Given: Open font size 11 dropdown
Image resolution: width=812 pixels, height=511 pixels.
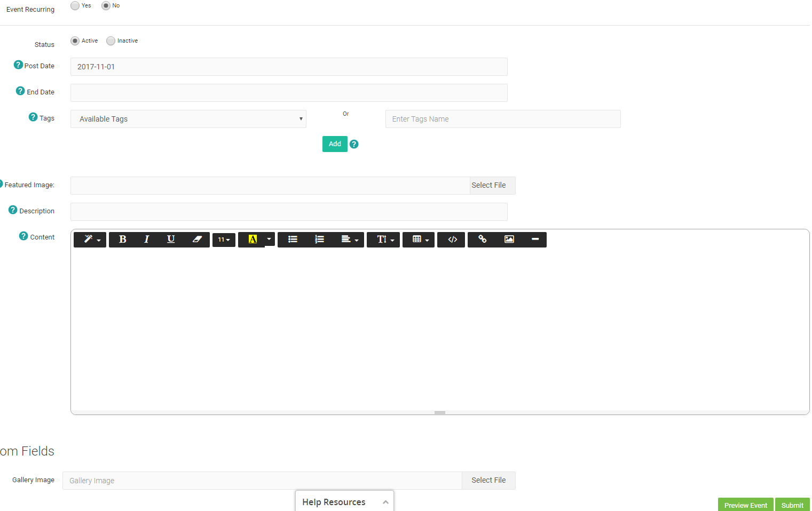Looking at the screenshot, I should coord(224,240).
